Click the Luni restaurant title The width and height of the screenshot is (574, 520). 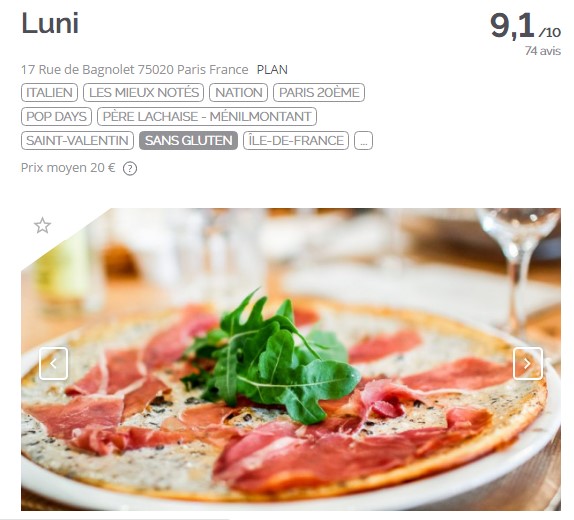point(50,23)
